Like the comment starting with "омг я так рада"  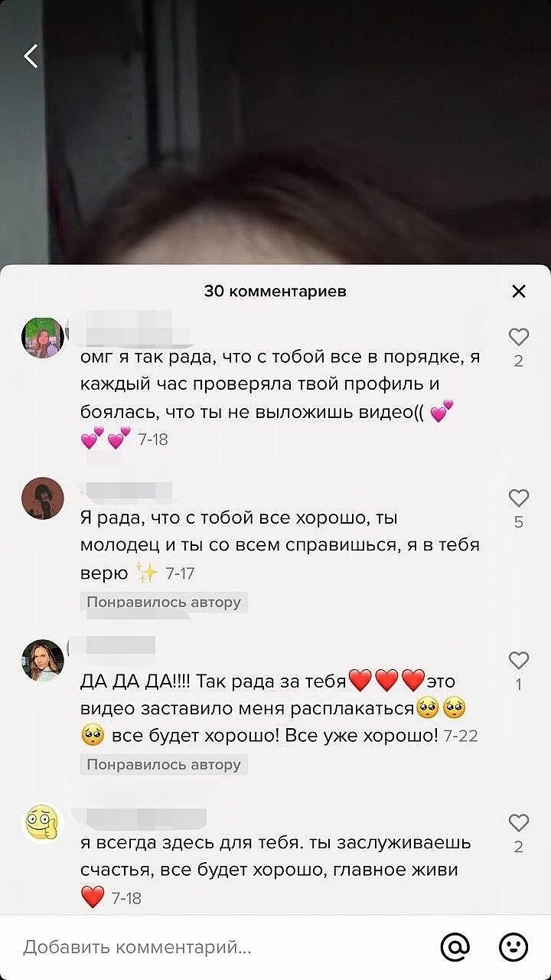(519, 337)
